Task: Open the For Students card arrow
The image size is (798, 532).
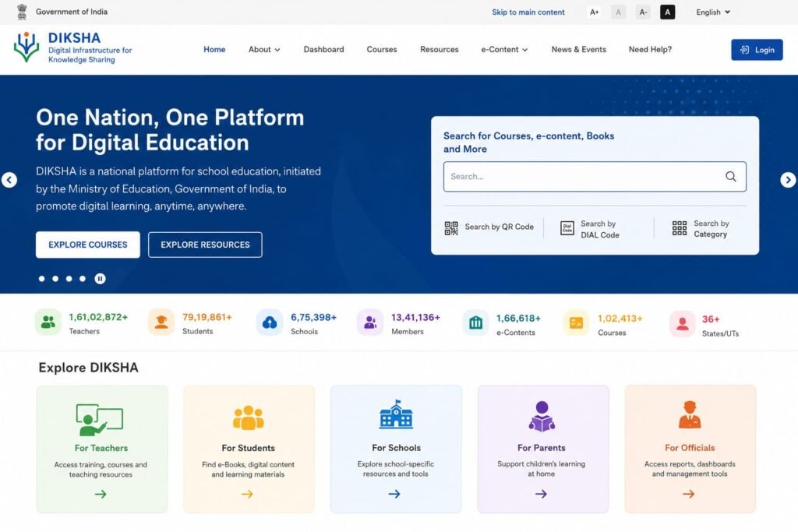Action: (247, 494)
